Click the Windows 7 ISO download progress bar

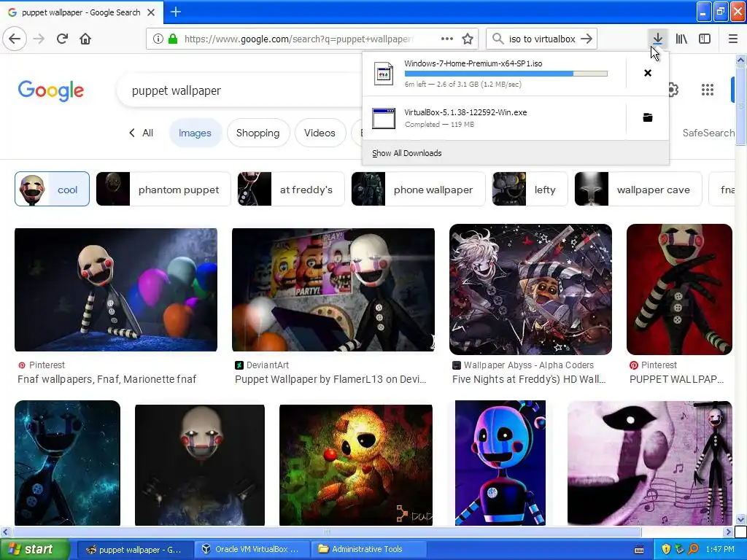coord(506,74)
